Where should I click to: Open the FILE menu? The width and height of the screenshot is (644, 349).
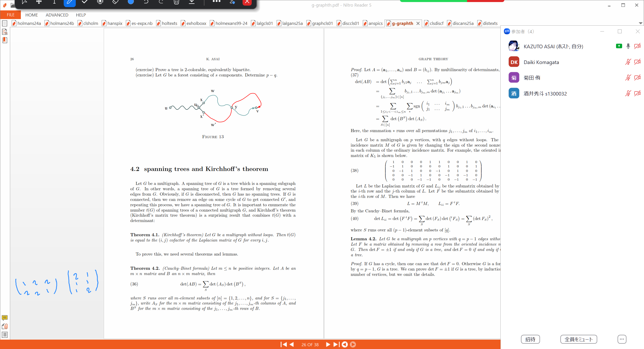point(10,15)
